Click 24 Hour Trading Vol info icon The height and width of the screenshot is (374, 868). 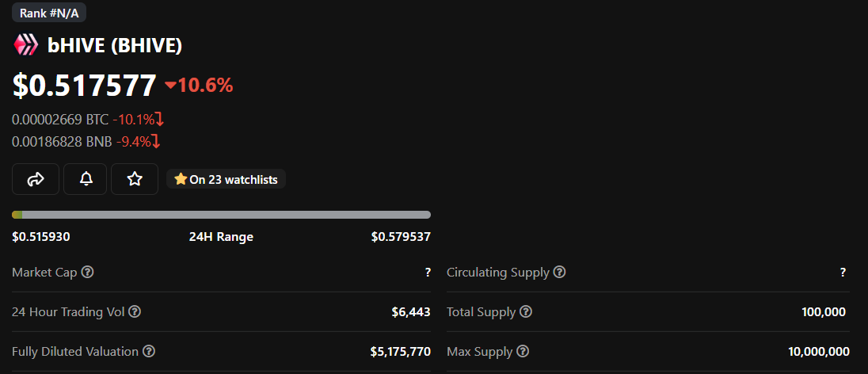click(x=135, y=311)
